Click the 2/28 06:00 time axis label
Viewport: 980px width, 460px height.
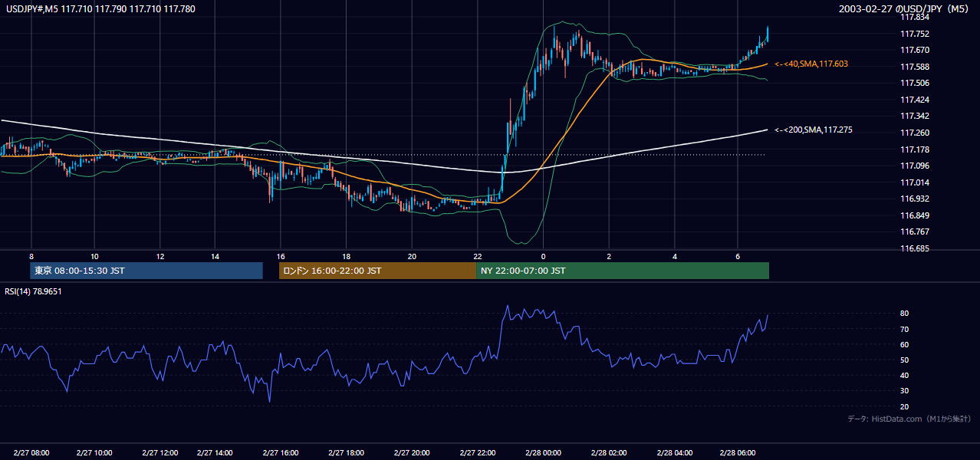click(x=738, y=452)
